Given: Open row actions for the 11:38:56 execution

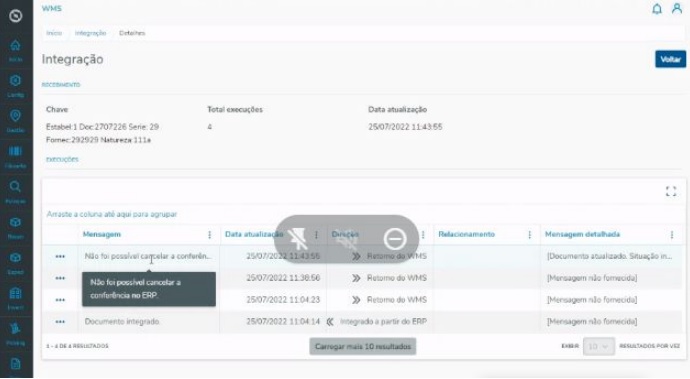Looking at the screenshot, I should point(60,278).
